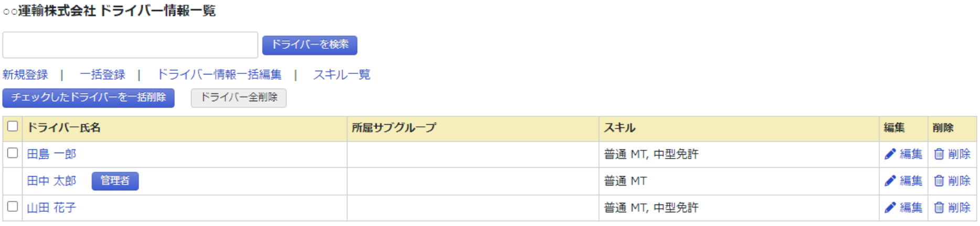Tick the checkbox for 山田 花子
Screen dimensions: 980x226
click(x=13, y=207)
